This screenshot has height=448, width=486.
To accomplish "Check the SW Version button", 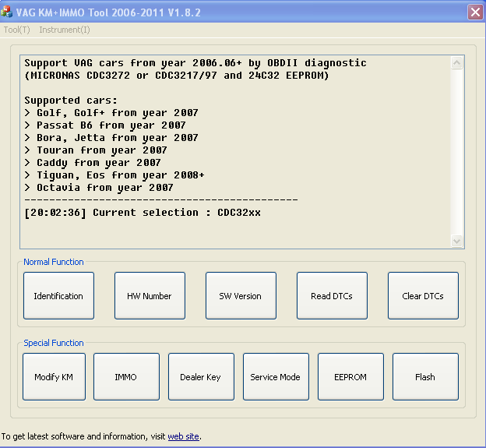I will click(241, 296).
